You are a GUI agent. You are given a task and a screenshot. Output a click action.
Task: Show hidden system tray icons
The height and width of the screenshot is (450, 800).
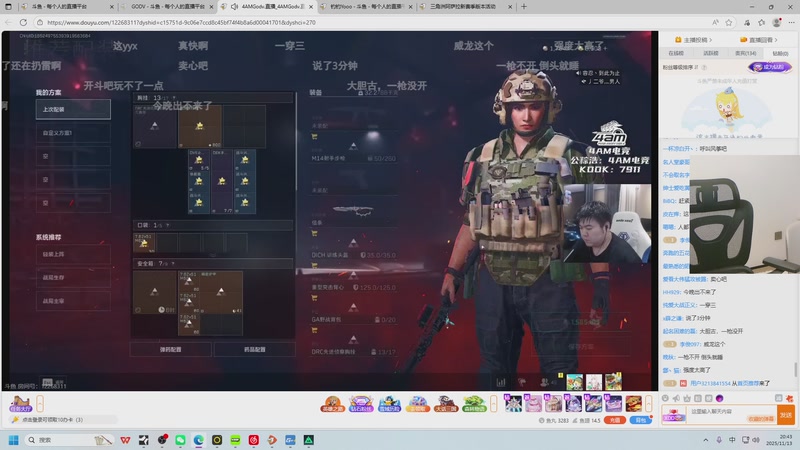click(706, 440)
